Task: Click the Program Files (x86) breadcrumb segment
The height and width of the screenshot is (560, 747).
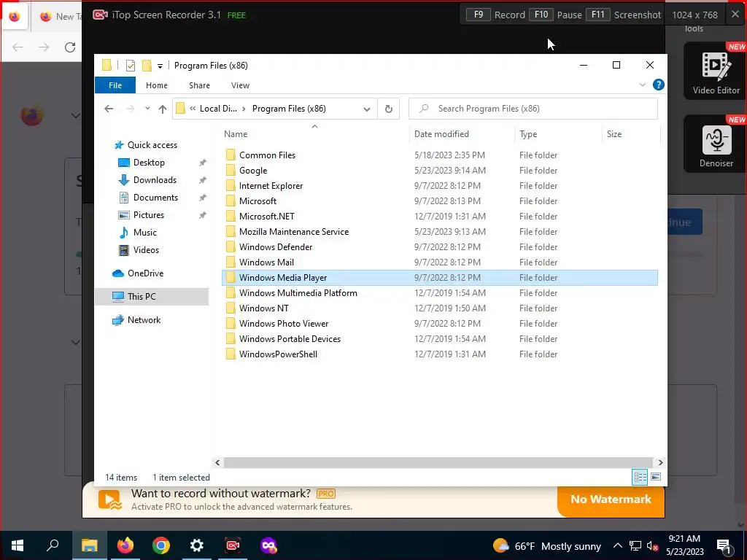Action: (289, 109)
